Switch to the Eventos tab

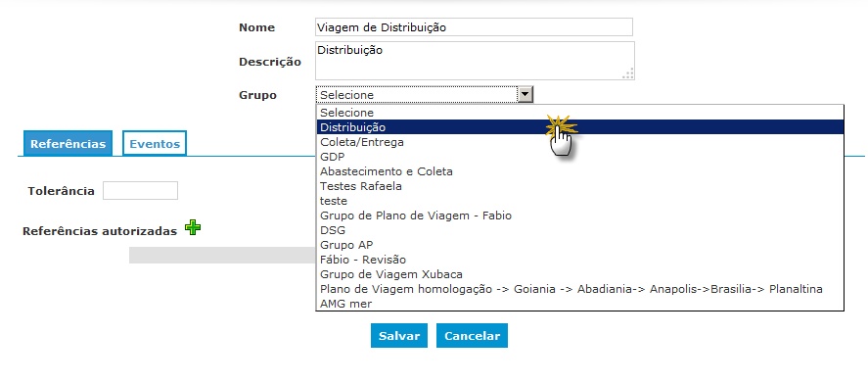pos(155,144)
